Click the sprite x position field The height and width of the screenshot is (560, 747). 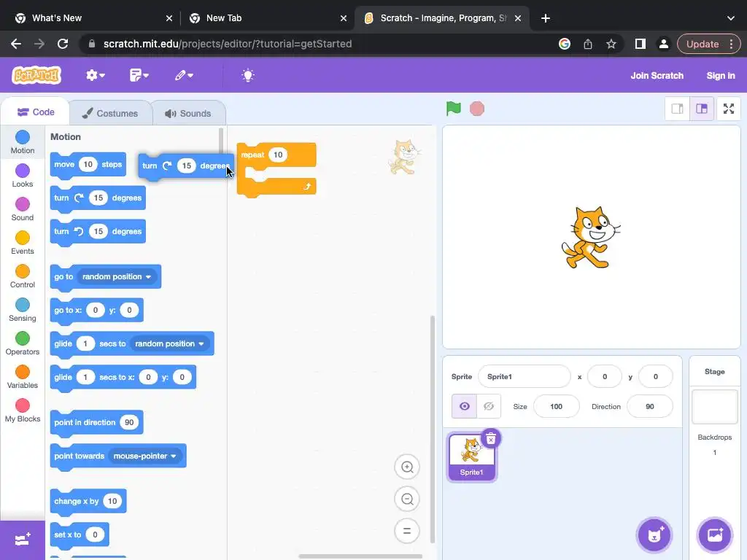[605, 377]
